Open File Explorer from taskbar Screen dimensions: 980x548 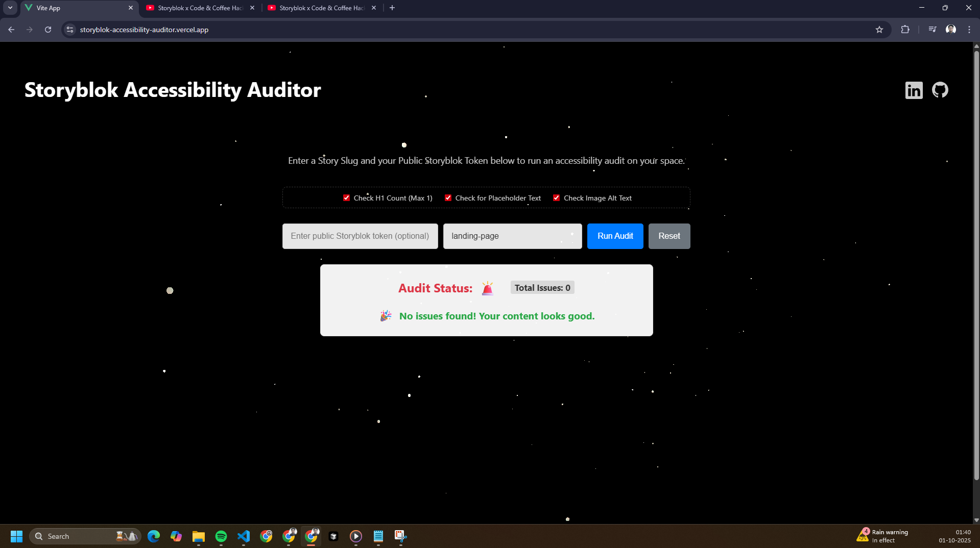pos(199,536)
